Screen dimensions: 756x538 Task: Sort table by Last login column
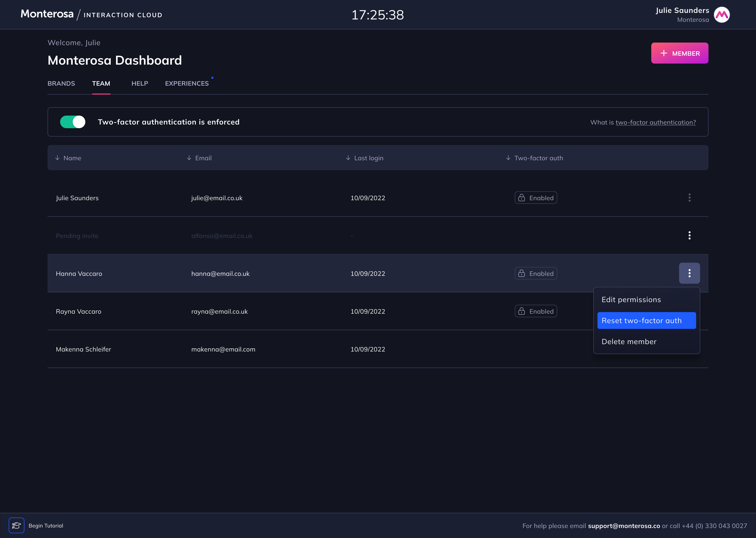click(x=364, y=158)
